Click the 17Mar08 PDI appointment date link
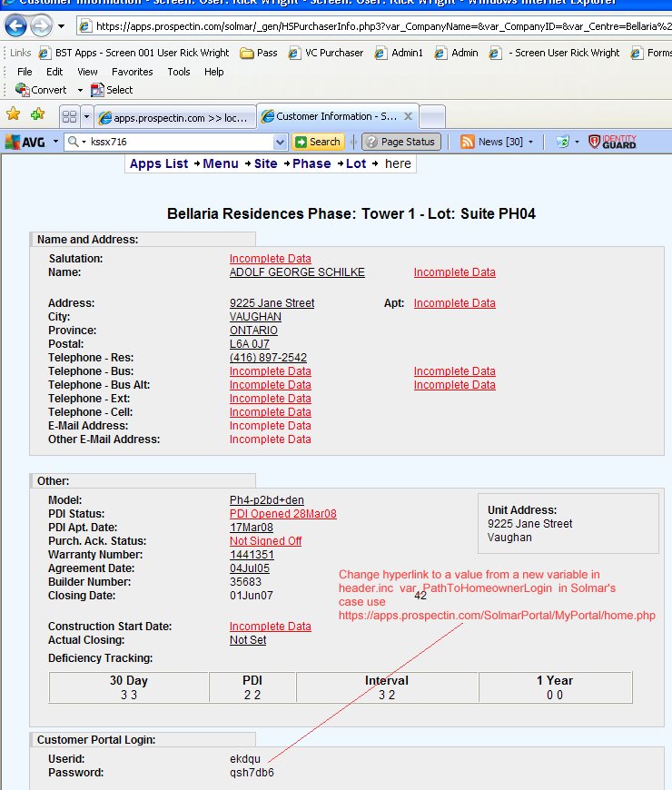This screenshot has height=790, width=672. coord(252,527)
